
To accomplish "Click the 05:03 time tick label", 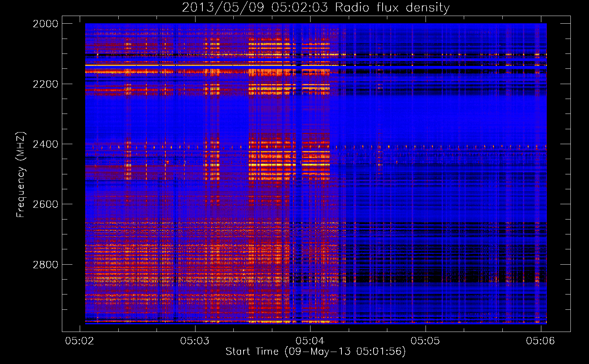I will [195, 341].
